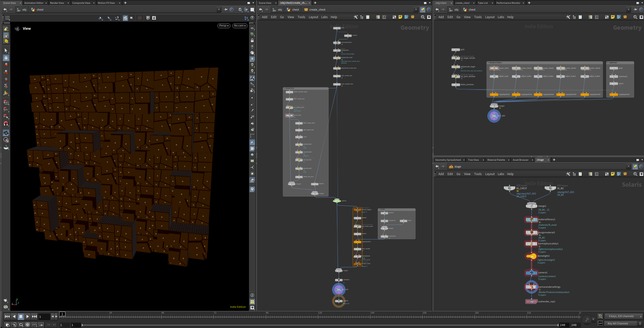
Task: Open the No cam camera dropdown
Action: pos(239,26)
